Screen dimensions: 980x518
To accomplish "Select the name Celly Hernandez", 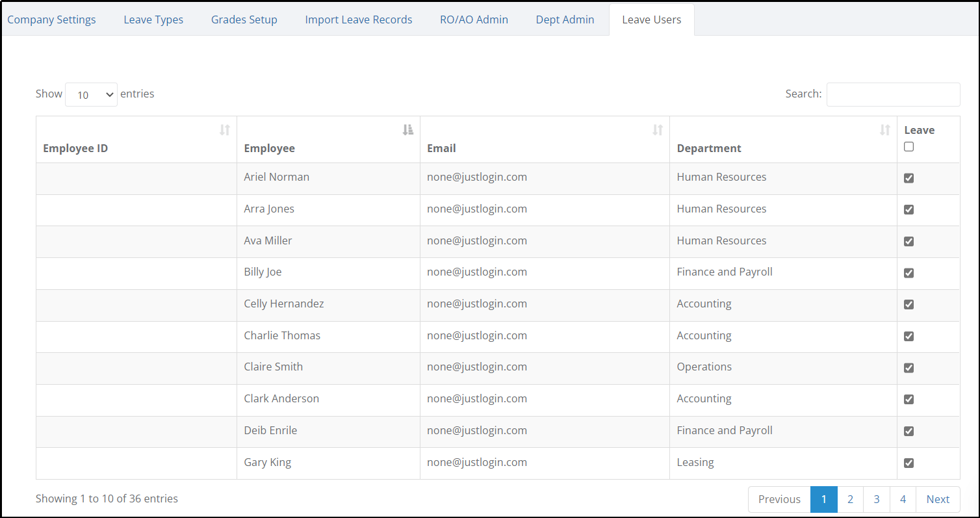I will pyautogui.click(x=284, y=304).
